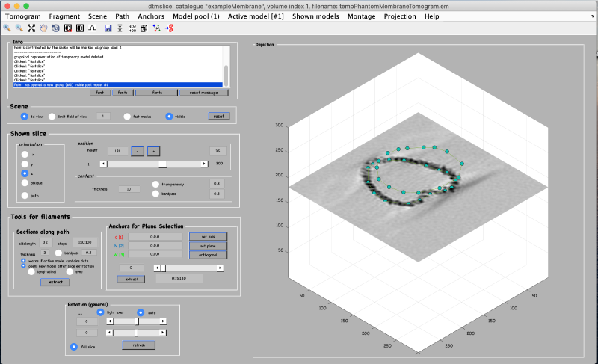Image resolution: width=598 pixels, height=364 pixels.
Task: Select the y orientation radio button
Action: click(x=25, y=164)
